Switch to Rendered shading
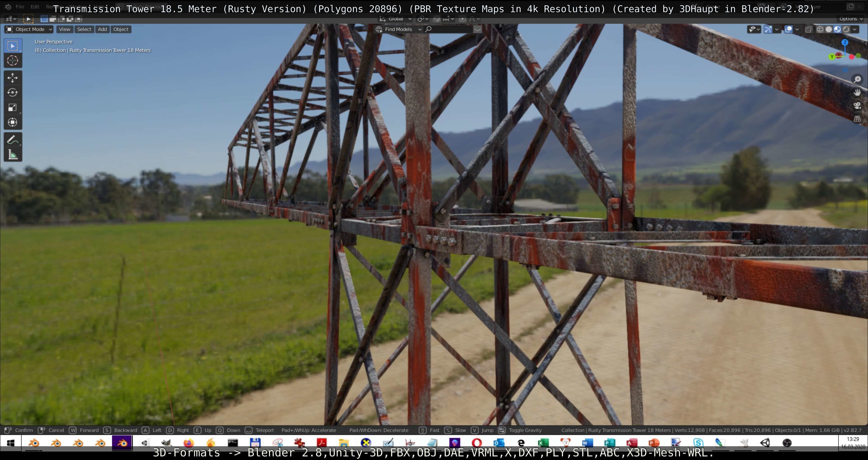Viewport: 868px width, 460px height. click(x=846, y=29)
